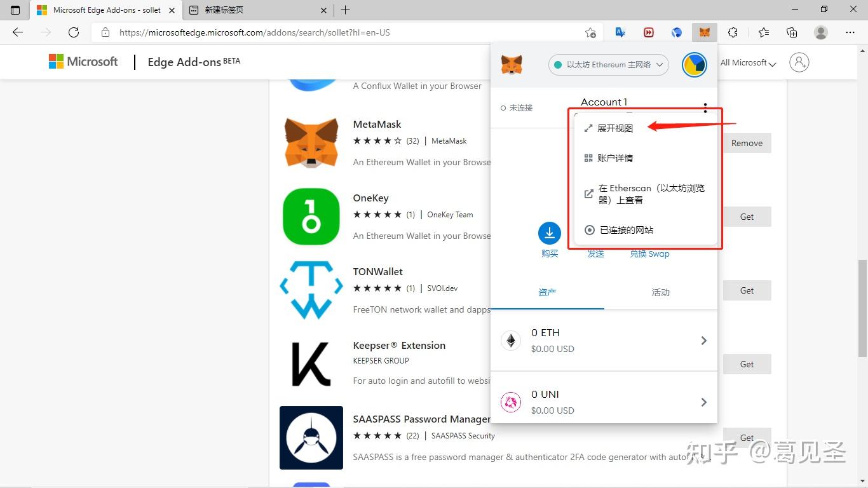This screenshot has width=868, height=488.
Task: View site information lock icon
Action: click(105, 32)
